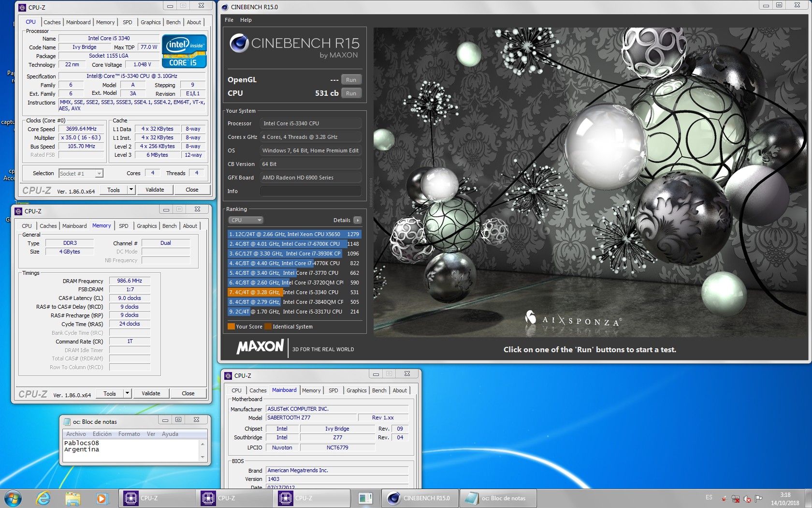Open 'oc: Bloc de notas' taskbar button
Image resolution: width=812 pixels, height=508 pixels.
497,498
